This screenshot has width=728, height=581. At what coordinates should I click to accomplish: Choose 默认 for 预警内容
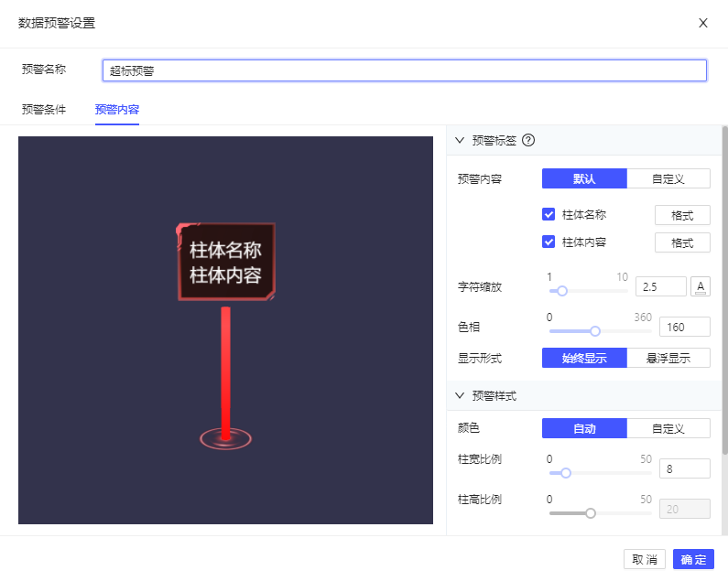tap(584, 178)
